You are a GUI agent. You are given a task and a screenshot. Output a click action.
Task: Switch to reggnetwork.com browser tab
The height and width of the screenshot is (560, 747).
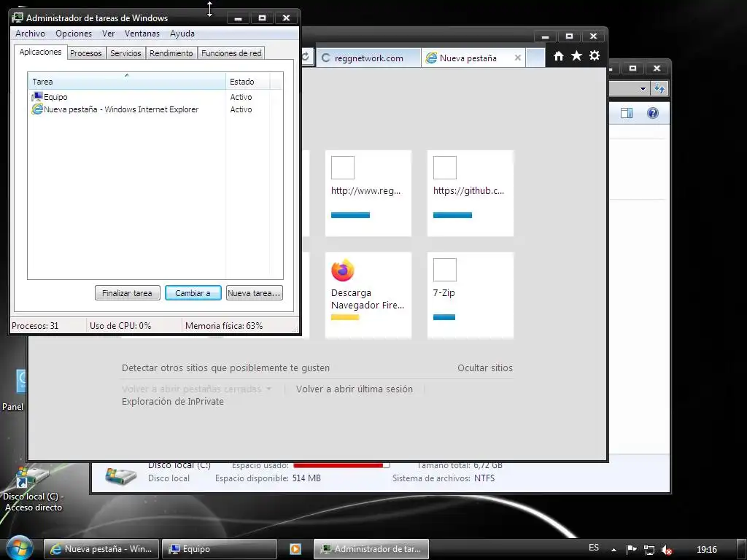[x=368, y=58]
